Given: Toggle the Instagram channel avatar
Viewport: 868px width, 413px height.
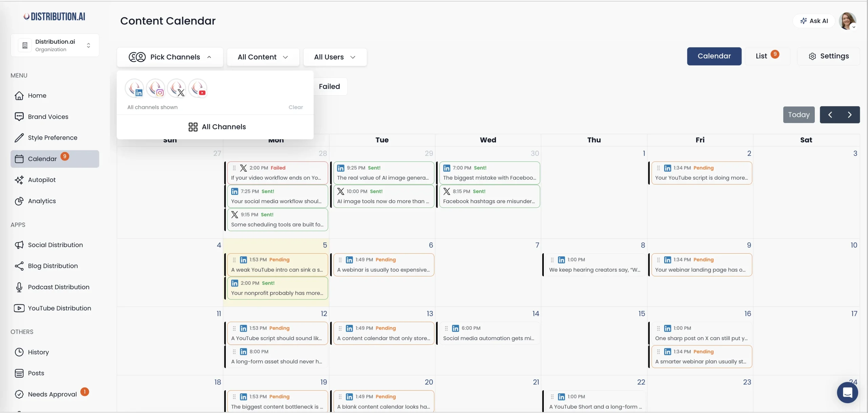Looking at the screenshot, I should point(156,88).
